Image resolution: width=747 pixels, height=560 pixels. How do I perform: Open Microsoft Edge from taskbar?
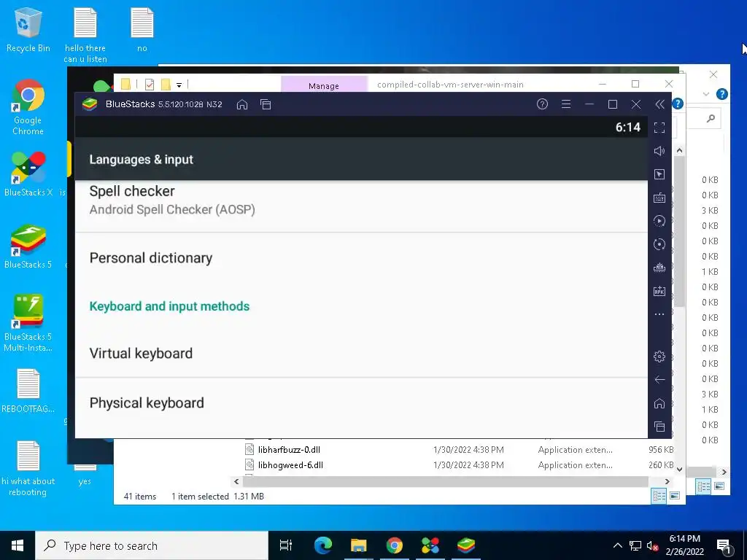tap(323, 545)
